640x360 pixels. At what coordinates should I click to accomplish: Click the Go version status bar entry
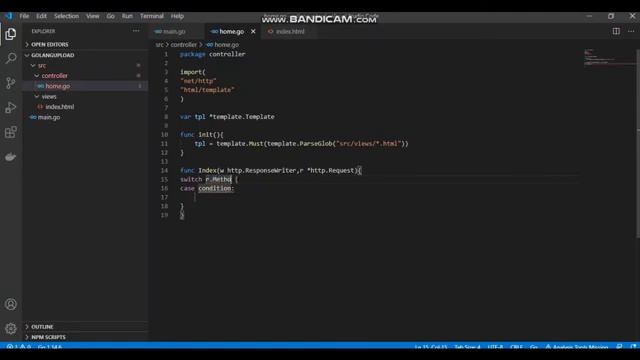tap(49, 347)
